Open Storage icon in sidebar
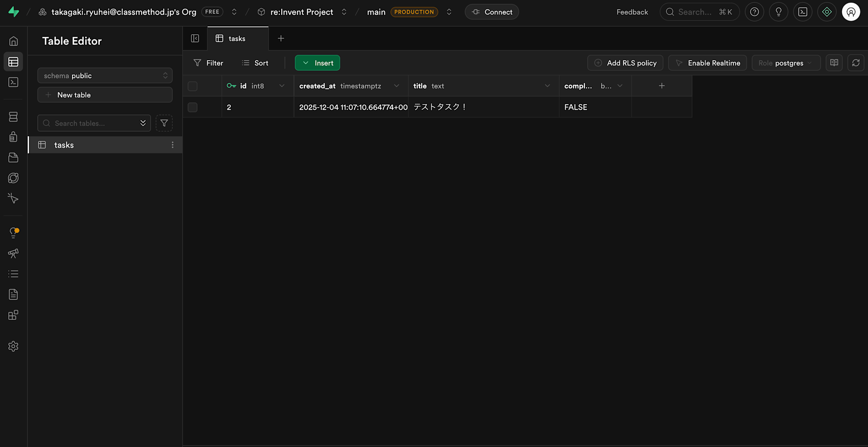Image resolution: width=868 pixels, height=447 pixels. (13, 157)
